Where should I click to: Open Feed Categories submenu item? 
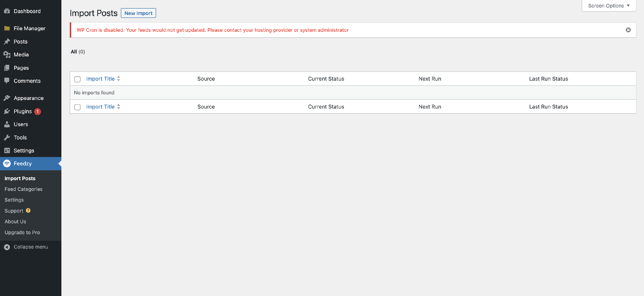coord(23,189)
